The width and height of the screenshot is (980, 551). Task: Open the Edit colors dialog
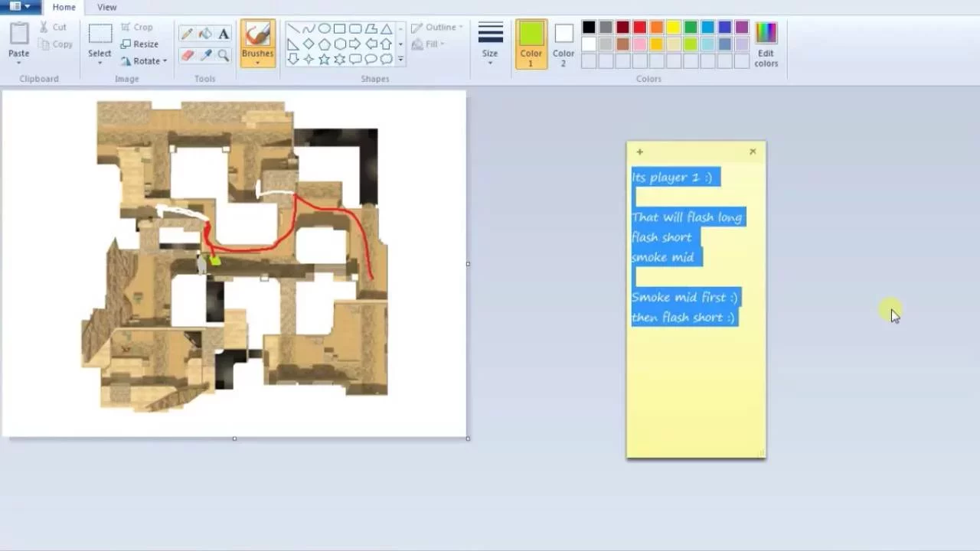point(766,43)
